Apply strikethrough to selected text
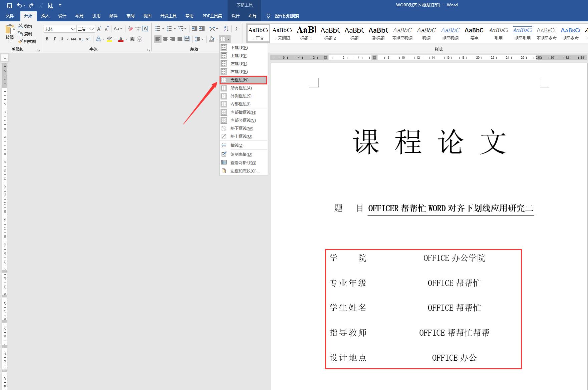The height and width of the screenshot is (390, 588). [x=73, y=39]
